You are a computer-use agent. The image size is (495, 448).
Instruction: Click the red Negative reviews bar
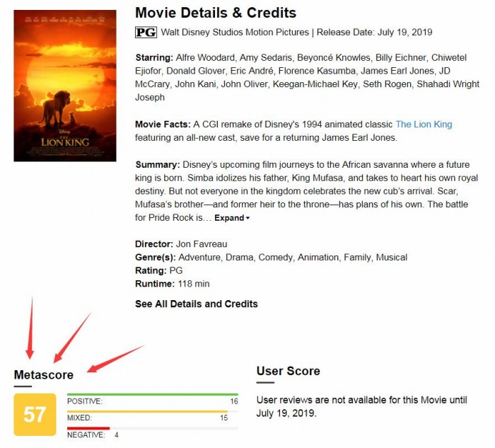[88, 427]
